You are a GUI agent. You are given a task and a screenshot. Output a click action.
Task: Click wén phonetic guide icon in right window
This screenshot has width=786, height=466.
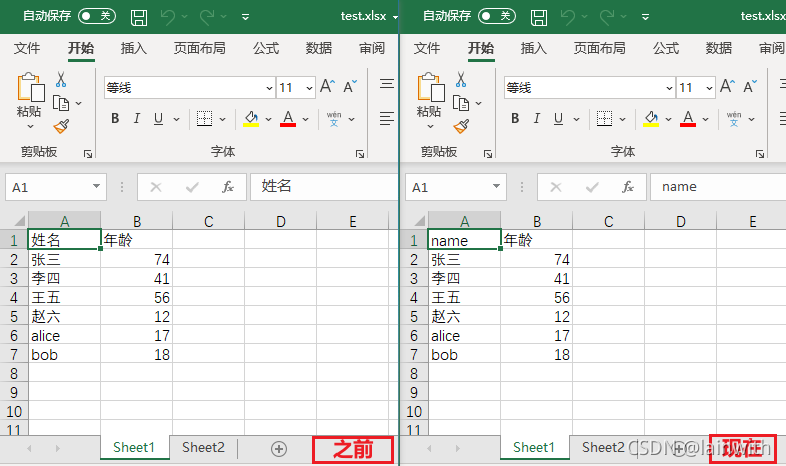pyautogui.click(x=734, y=119)
